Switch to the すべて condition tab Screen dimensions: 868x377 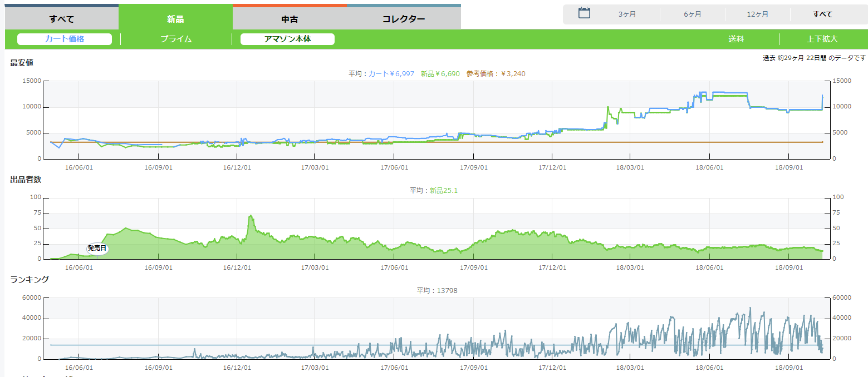[x=62, y=19]
